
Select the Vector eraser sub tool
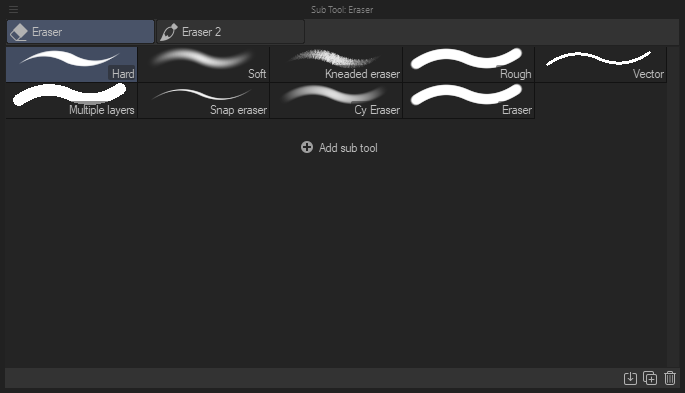(601, 65)
